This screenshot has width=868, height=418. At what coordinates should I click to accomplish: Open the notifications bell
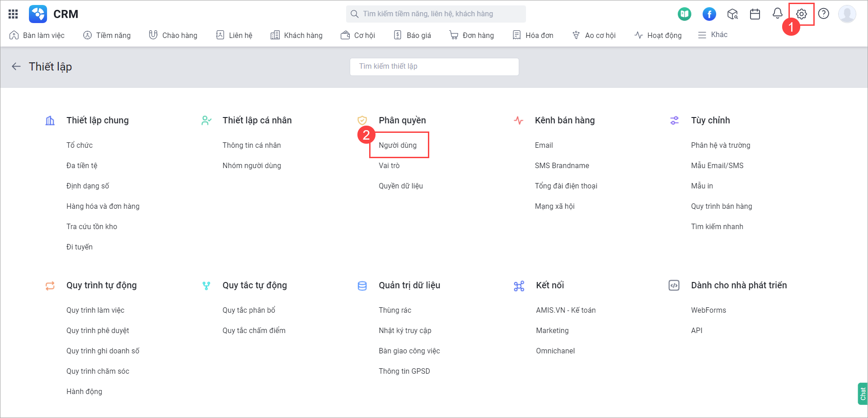777,14
